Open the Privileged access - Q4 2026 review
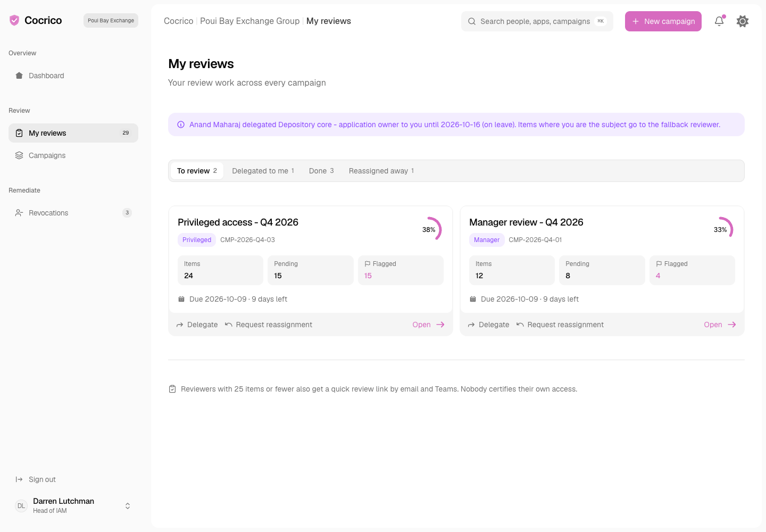Screen dimensions: 766x532 pyautogui.click(x=428, y=325)
